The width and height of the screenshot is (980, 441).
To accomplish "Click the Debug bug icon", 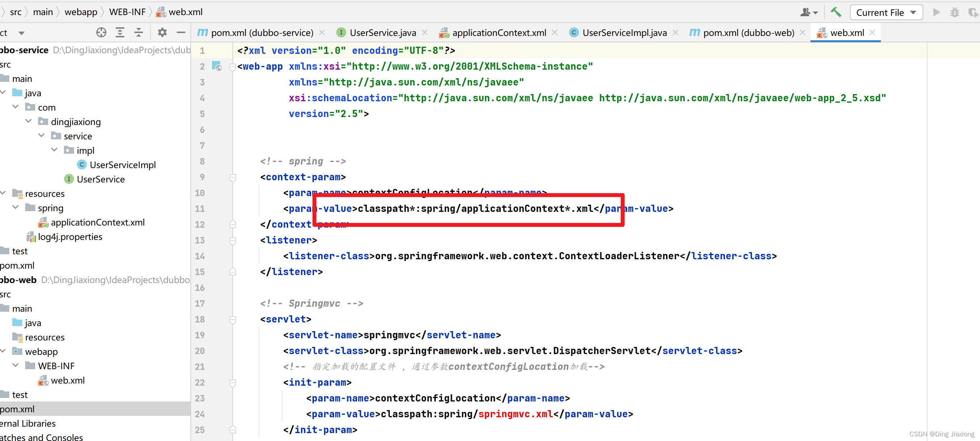I will coord(954,12).
